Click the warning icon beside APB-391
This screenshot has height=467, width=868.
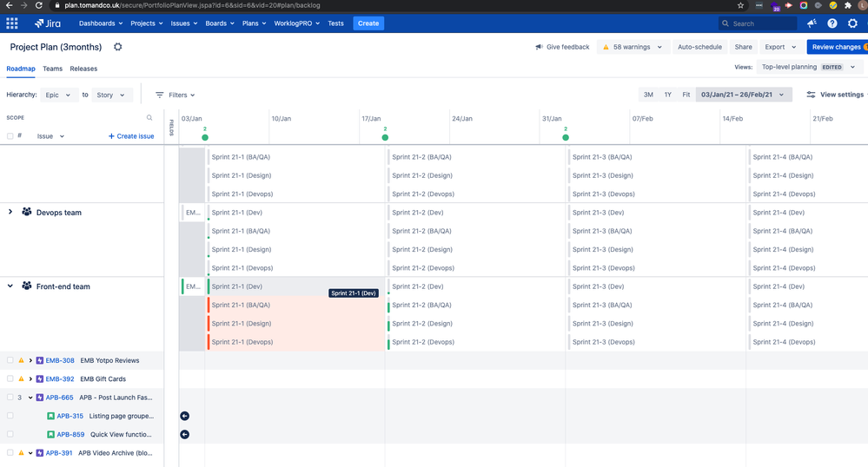click(x=21, y=452)
